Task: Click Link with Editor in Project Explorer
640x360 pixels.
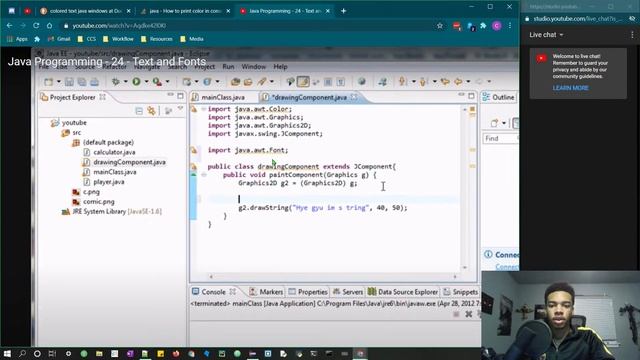Action: click(151, 111)
